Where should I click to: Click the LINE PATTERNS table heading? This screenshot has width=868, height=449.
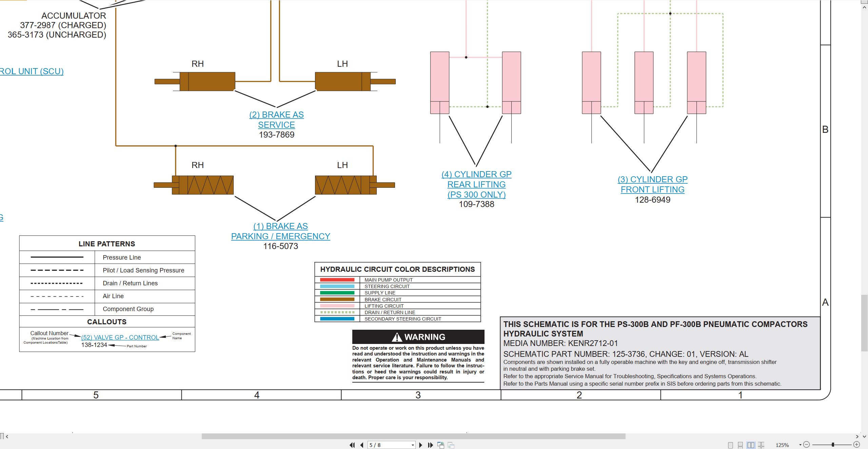(x=107, y=244)
